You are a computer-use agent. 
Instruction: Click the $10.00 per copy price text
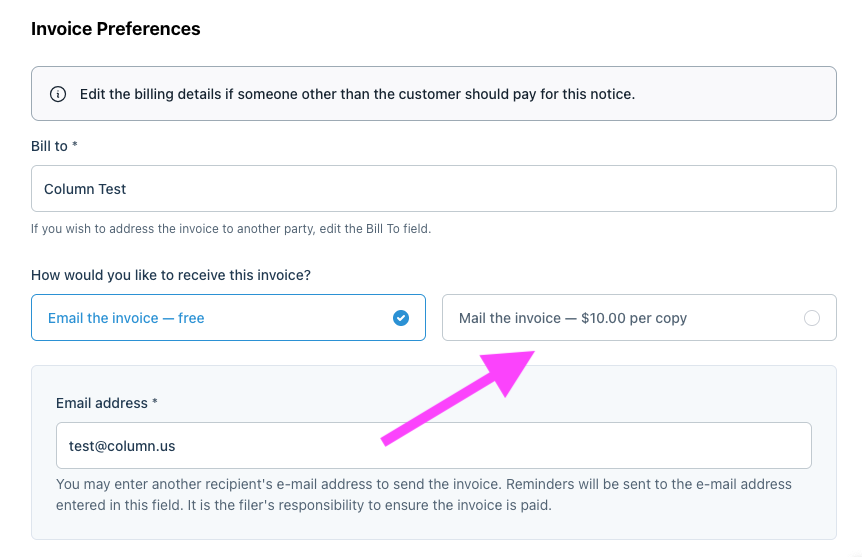(634, 318)
